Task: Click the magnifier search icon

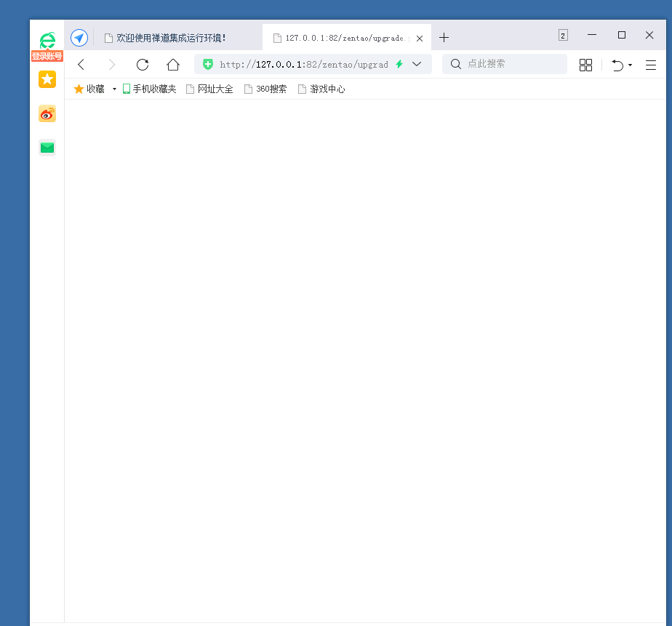Action: pos(456,64)
